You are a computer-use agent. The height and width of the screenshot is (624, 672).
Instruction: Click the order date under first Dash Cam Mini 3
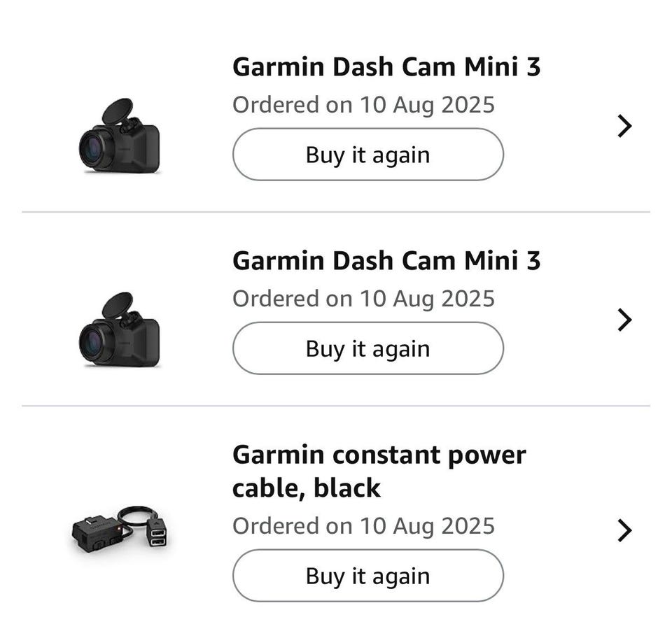pyautogui.click(x=363, y=105)
